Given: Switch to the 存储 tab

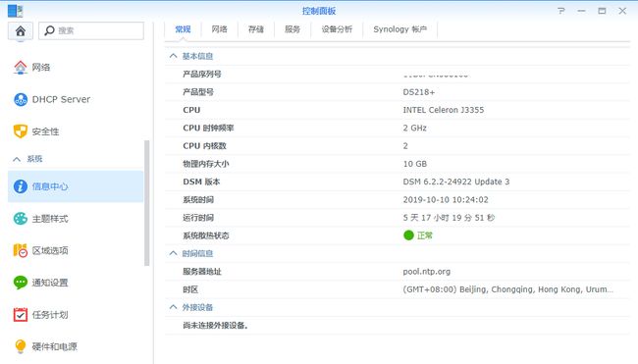Looking at the screenshot, I should tap(256, 29).
